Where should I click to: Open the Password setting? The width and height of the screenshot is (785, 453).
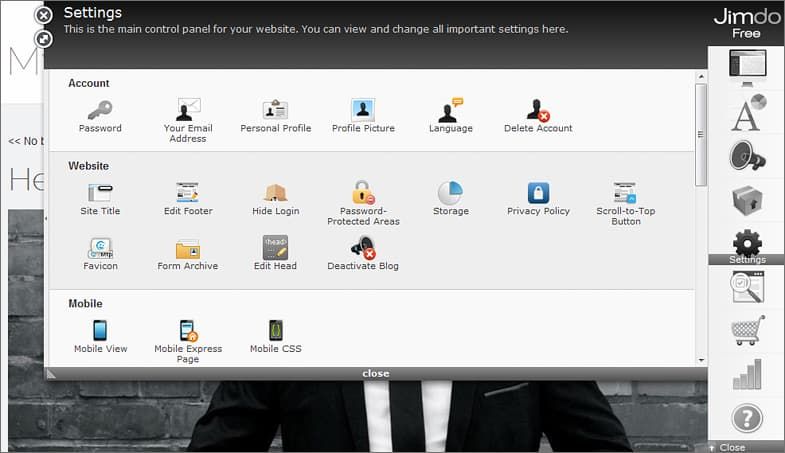tap(100, 116)
